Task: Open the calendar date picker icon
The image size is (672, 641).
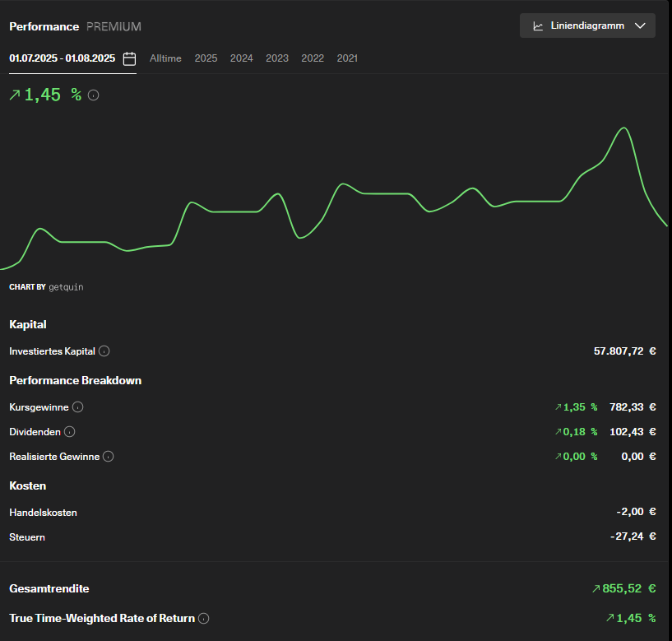Action: [x=129, y=58]
